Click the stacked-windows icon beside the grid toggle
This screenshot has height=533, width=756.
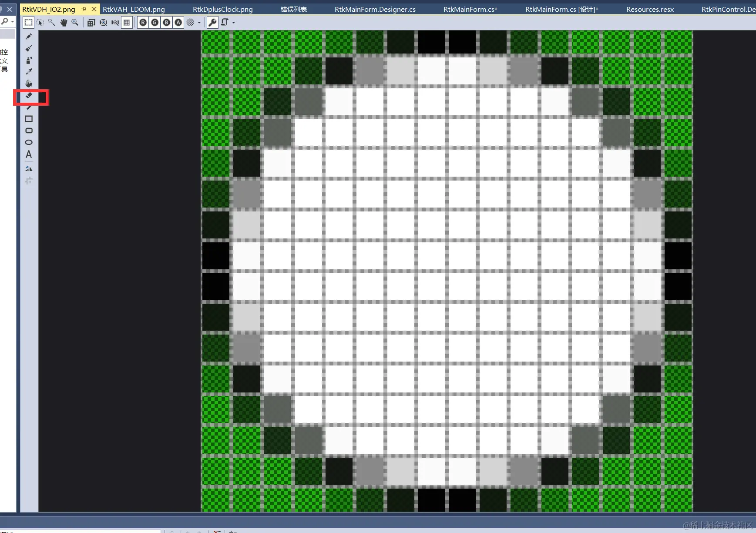click(91, 23)
